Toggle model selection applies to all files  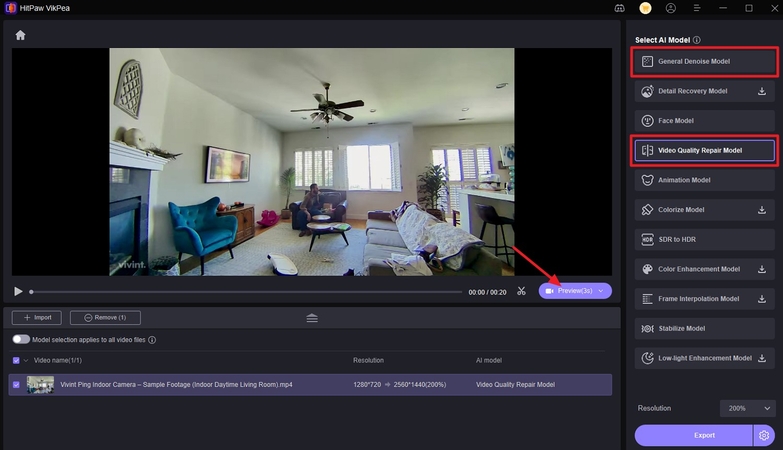pos(21,339)
